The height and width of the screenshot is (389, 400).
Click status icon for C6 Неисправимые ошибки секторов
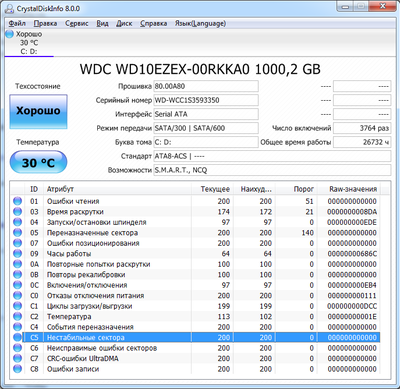17,348
